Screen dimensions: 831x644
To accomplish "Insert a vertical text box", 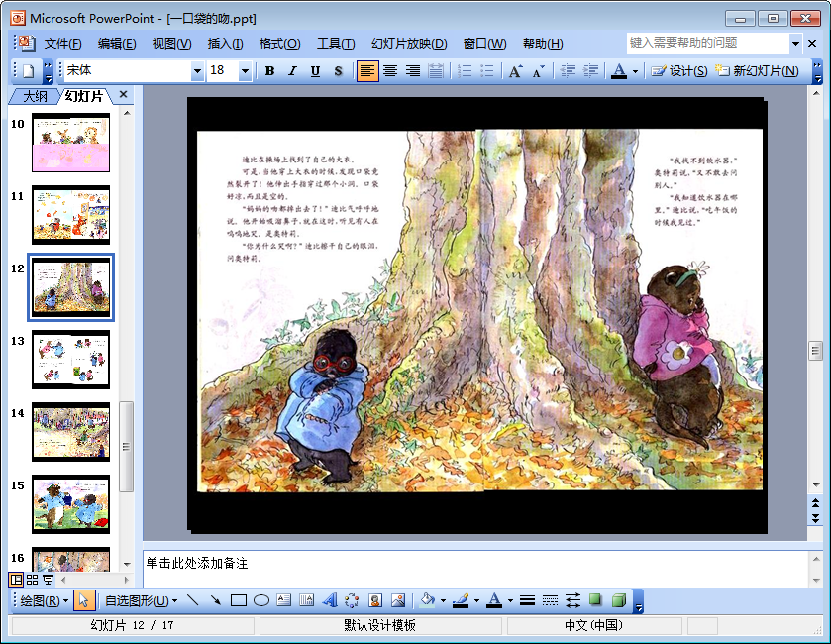I will click(307, 600).
